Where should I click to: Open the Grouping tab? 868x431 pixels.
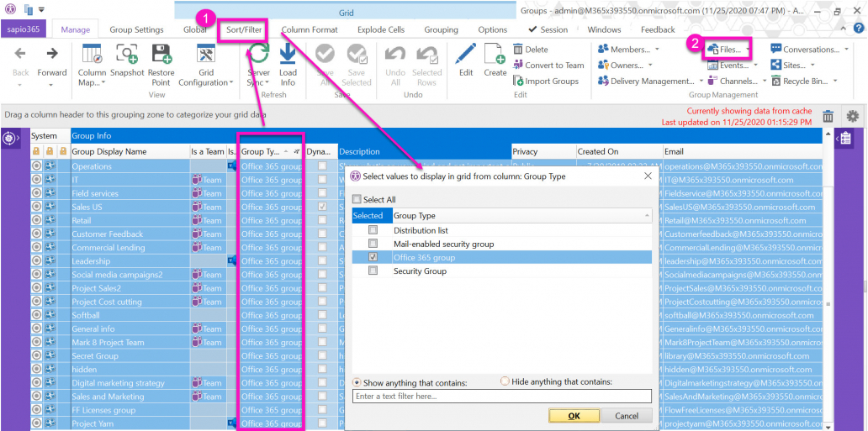coord(442,30)
